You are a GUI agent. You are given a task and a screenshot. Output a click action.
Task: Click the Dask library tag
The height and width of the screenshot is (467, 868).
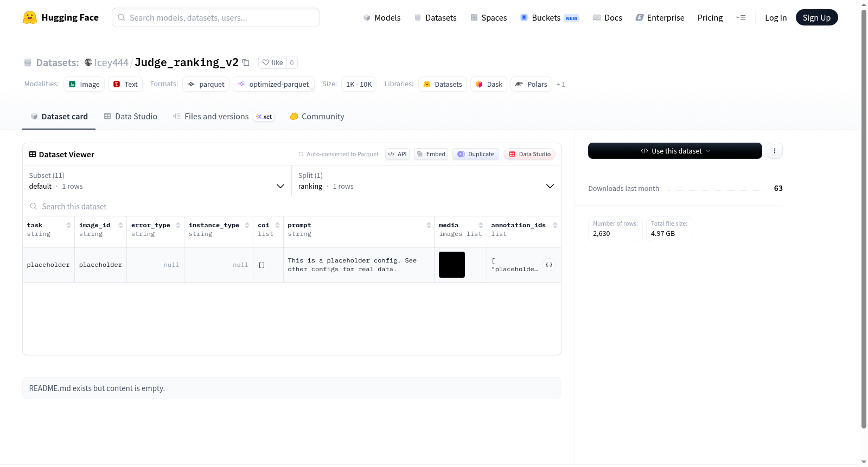click(x=489, y=84)
